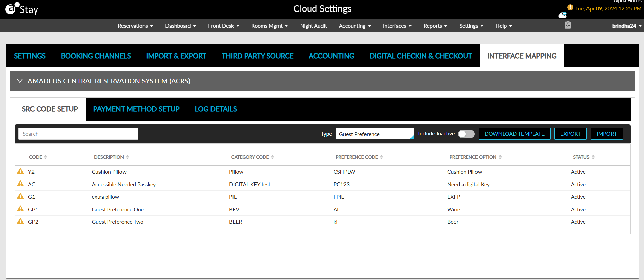The width and height of the screenshot is (644, 280).
Task: Select the AC code cell
Action: point(31,184)
